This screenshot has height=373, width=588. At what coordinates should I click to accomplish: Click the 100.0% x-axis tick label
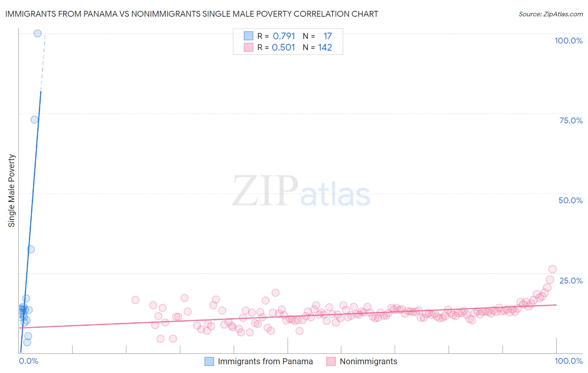[568, 361]
